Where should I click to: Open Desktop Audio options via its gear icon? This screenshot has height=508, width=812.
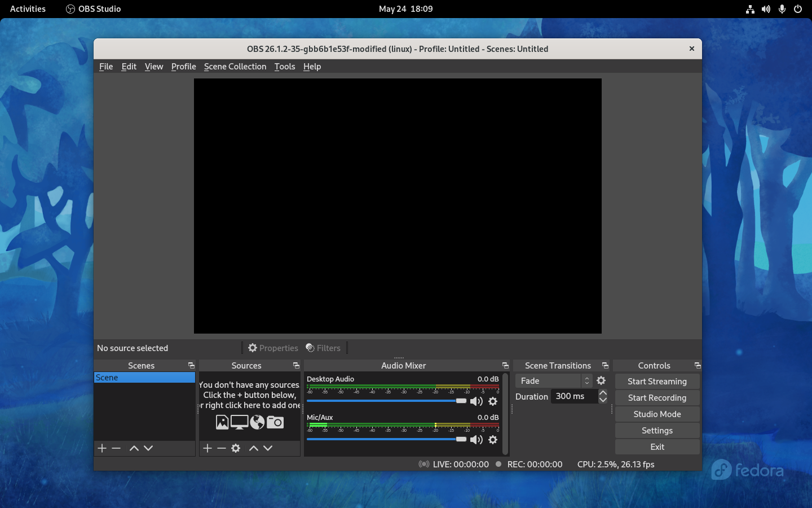pyautogui.click(x=493, y=401)
